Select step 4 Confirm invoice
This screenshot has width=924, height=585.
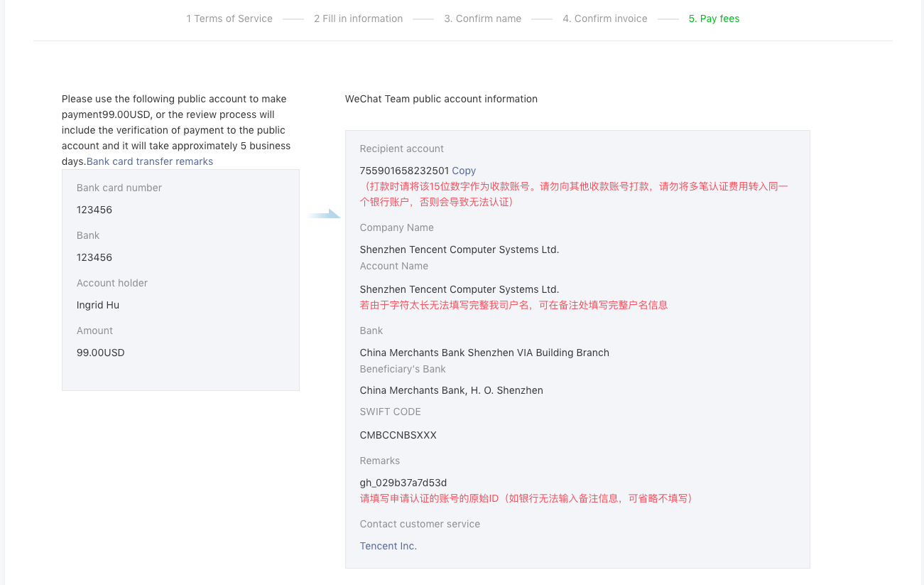(605, 18)
